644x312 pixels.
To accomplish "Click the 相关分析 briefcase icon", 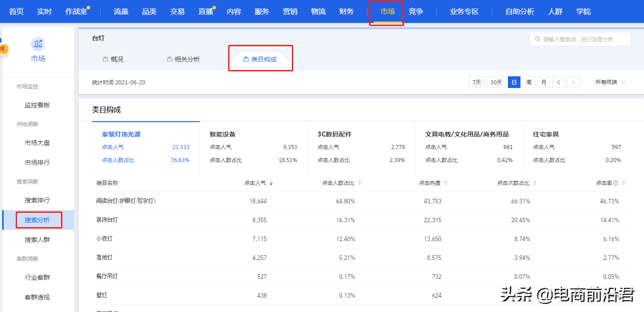I will coord(170,58).
